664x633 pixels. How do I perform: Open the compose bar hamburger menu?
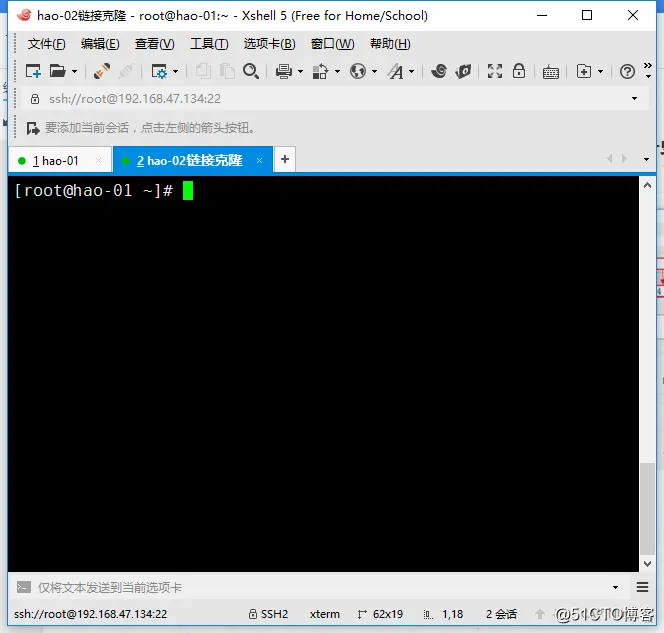(x=642, y=587)
